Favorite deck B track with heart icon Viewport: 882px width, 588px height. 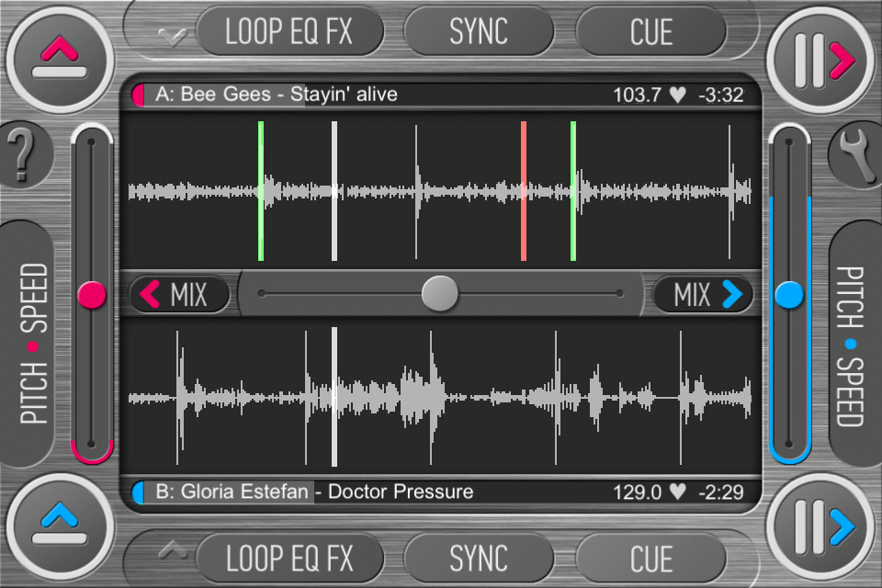(x=678, y=492)
